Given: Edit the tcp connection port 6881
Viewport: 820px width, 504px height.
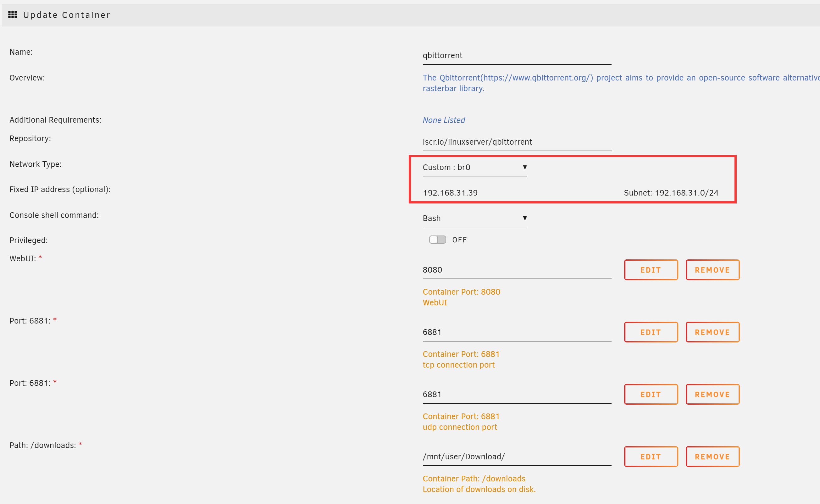Looking at the screenshot, I should pyautogui.click(x=650, y=332).
